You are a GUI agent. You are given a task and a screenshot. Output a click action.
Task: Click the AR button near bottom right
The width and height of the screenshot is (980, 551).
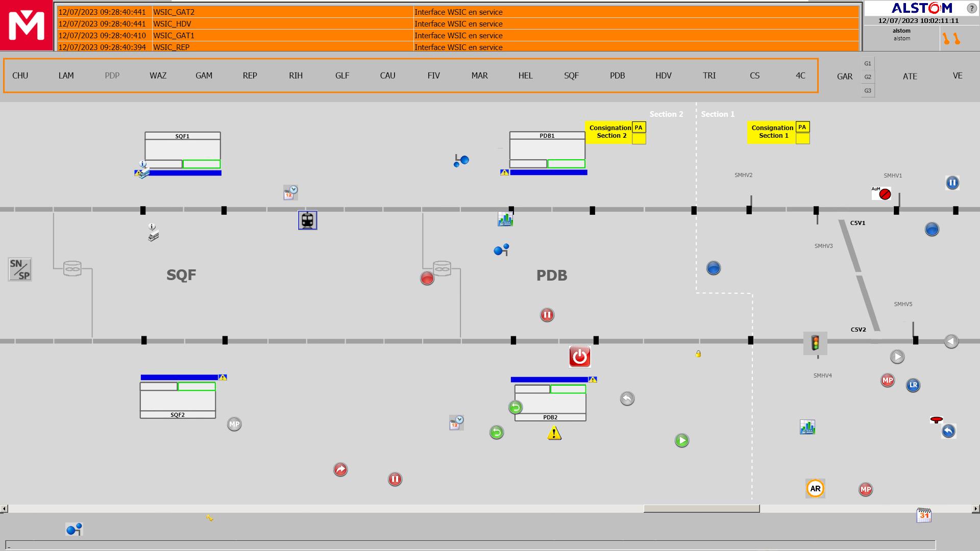coord(815,488)
